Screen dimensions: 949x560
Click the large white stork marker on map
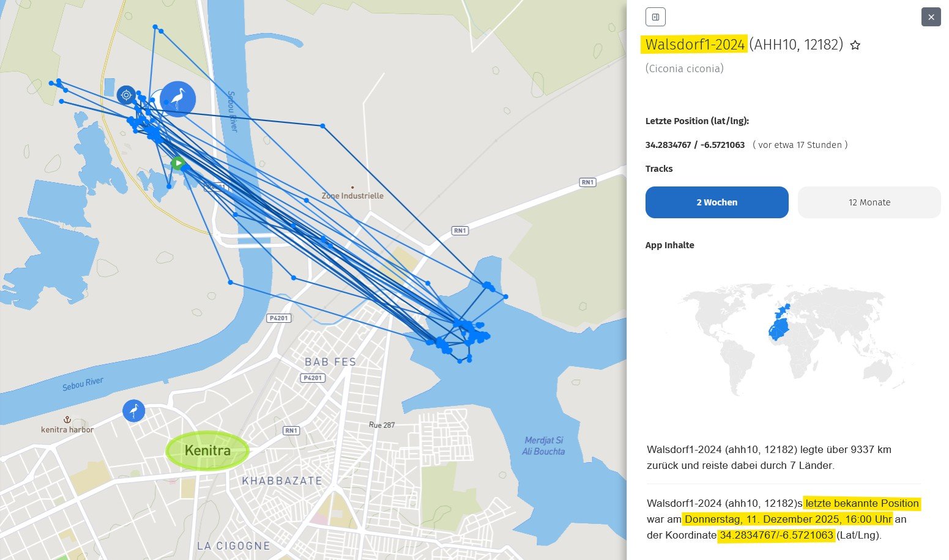click(177, 99)
